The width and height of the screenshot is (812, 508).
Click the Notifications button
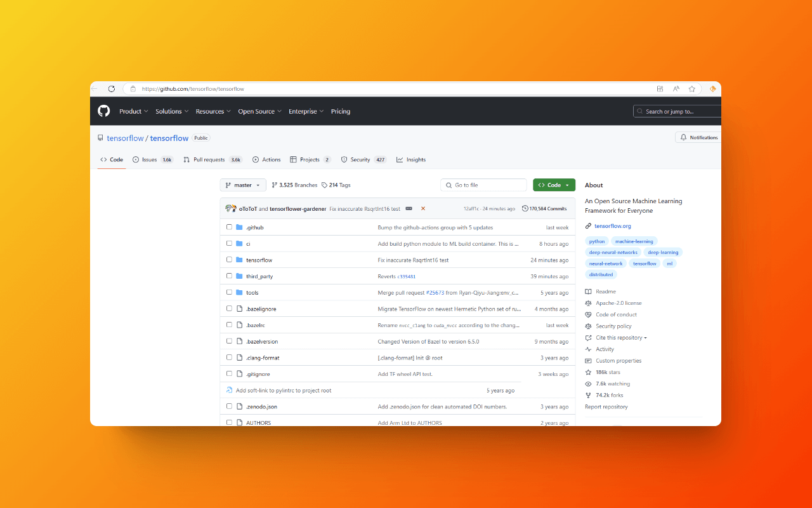(698, 137)
